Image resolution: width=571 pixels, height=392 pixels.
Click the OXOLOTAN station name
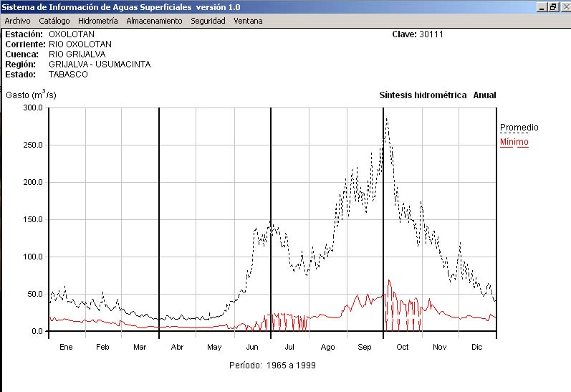[x=72, y=34]
